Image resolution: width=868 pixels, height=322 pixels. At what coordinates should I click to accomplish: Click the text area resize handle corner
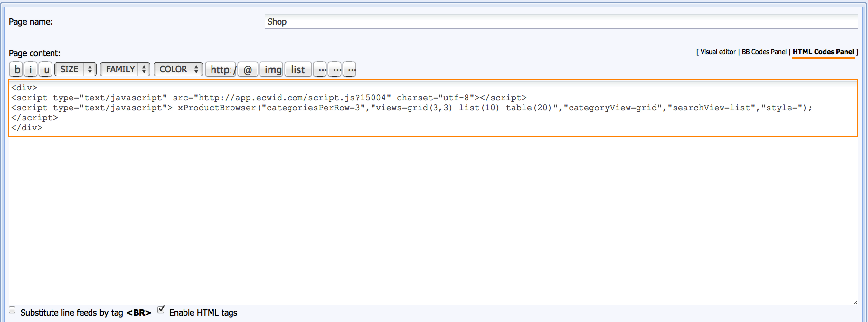tap(855, 302)
